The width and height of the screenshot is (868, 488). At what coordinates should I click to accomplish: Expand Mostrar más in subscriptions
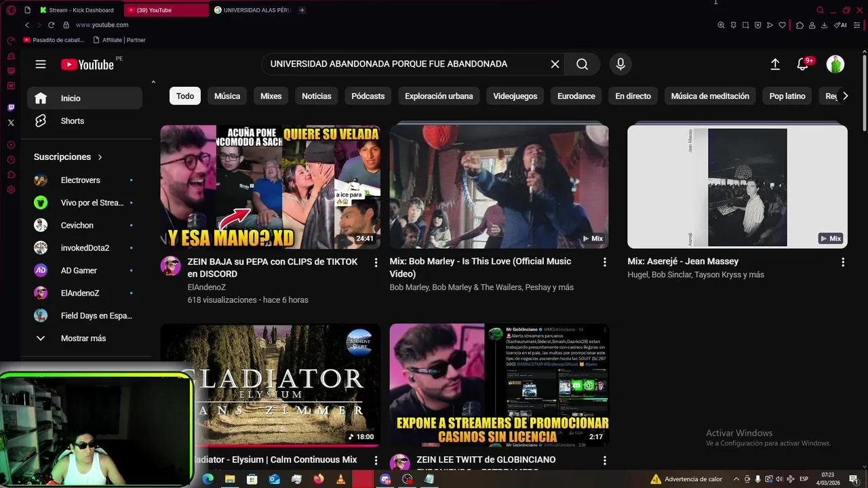85,338
